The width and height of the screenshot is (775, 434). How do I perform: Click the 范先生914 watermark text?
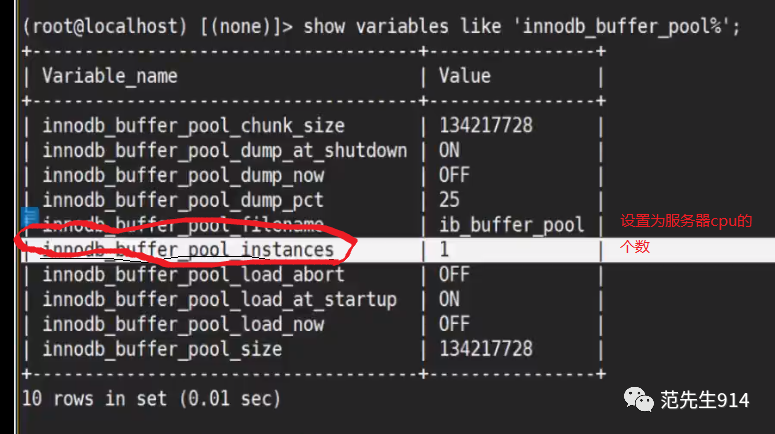705,400
